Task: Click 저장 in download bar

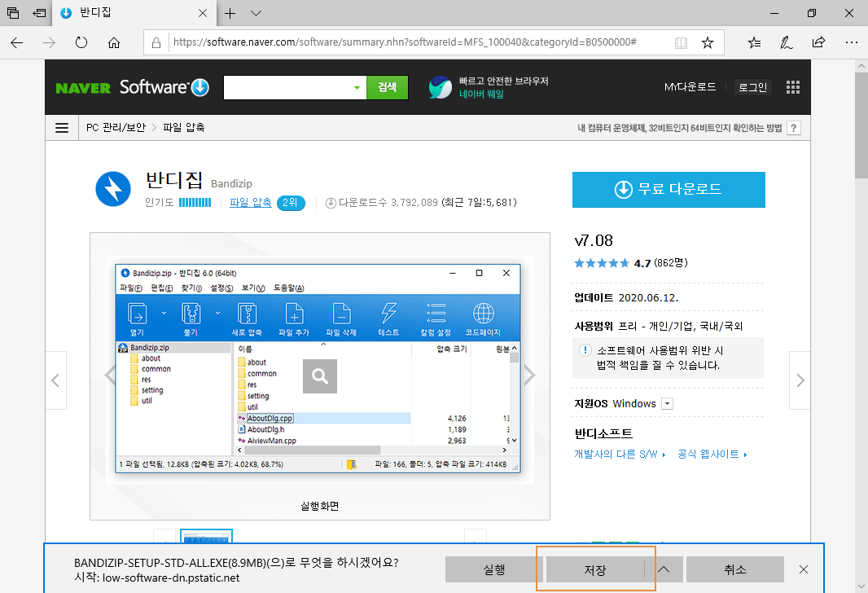Action: click(x=595, y=569)
